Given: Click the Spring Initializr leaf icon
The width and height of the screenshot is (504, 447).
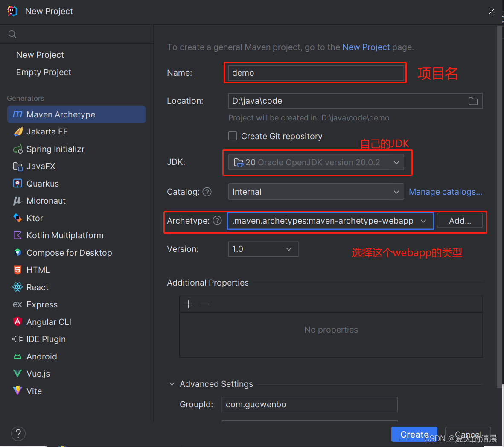Looking at the screenshot, I should [x=17, y=149].
